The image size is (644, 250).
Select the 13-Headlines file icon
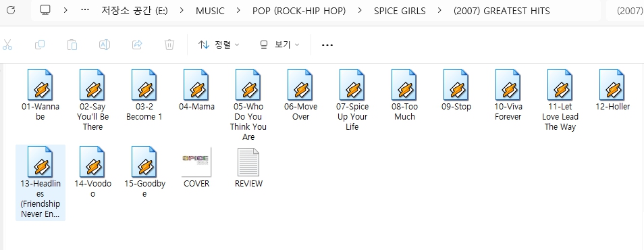click(x=41, y=161)
